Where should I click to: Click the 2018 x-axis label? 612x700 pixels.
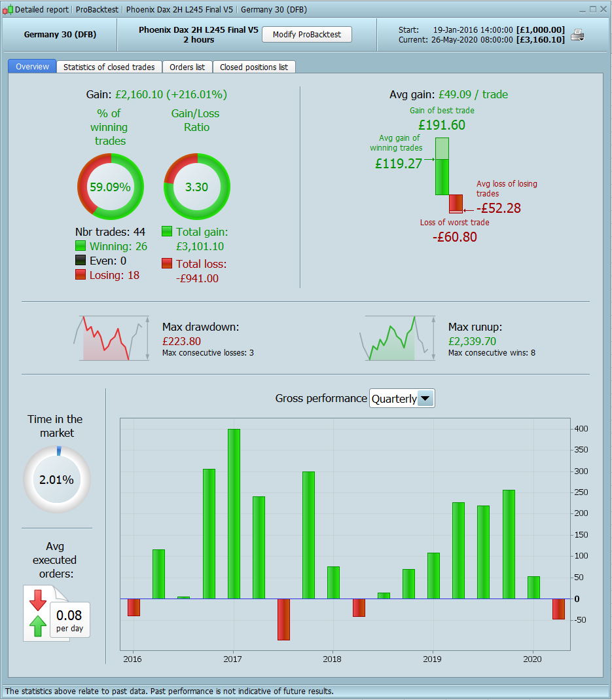click(332, 659)
